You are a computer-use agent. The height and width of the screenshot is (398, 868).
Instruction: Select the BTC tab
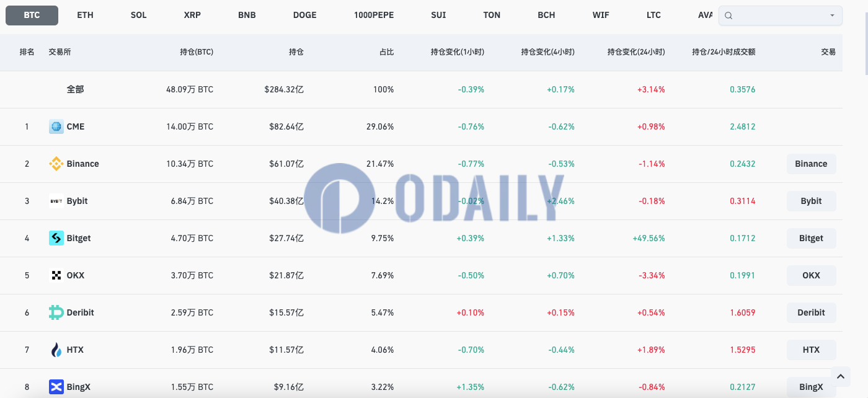click(x=32, y=15)
